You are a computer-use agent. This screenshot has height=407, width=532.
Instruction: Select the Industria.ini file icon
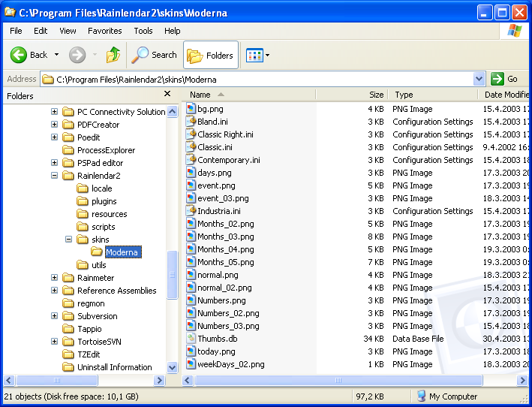coord(191,211)
